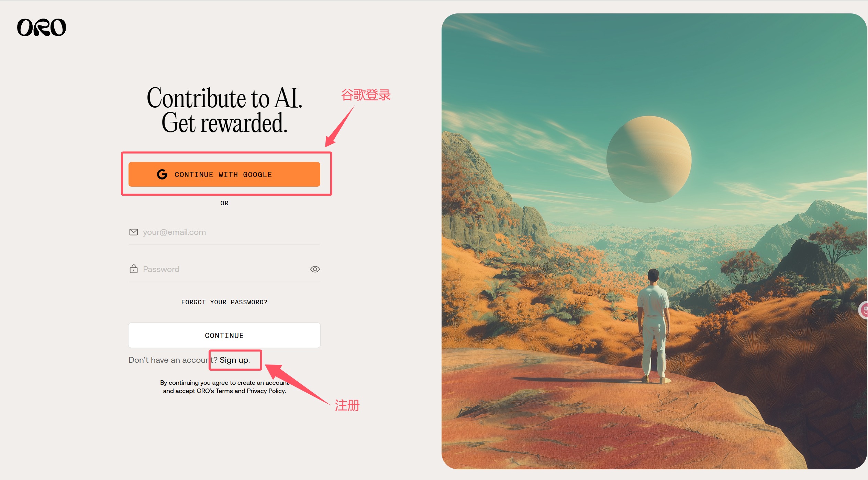Viewport: 868px width, 480px height.
Task: Click the lock icon beside Password
Action: tap(133, 269)
